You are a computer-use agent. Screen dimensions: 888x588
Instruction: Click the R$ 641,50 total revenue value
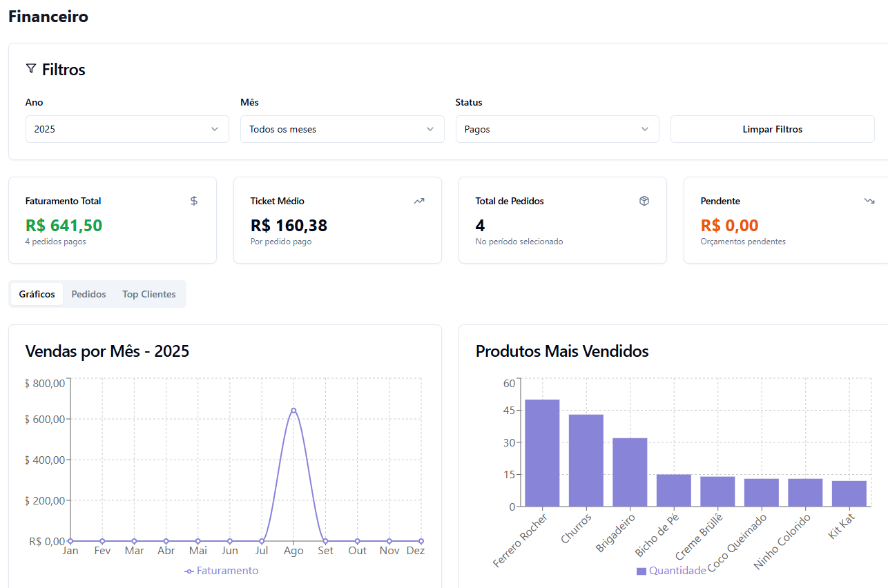pos(64,226)
